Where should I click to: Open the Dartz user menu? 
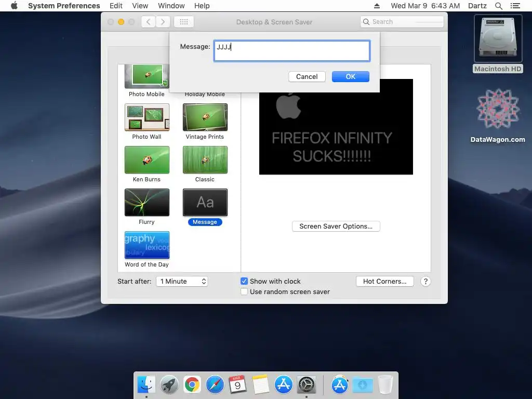pyautogui.click(x=477, y=6)
